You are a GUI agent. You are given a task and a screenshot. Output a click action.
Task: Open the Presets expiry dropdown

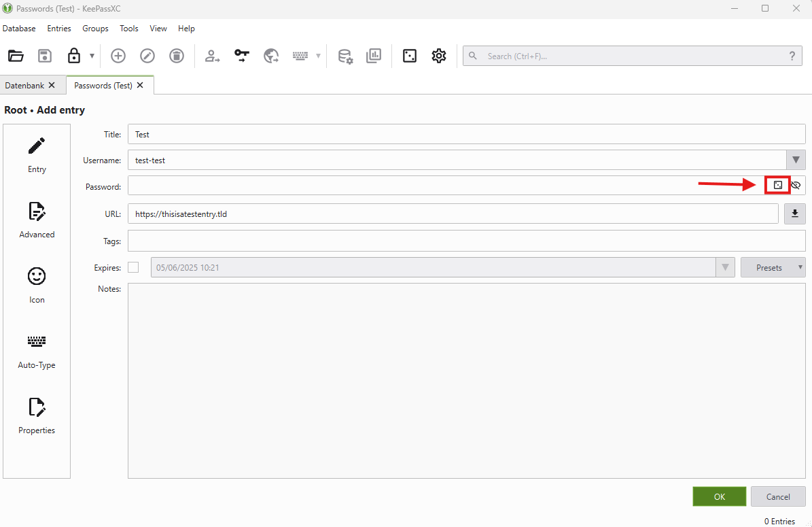(x=773, y=267)
